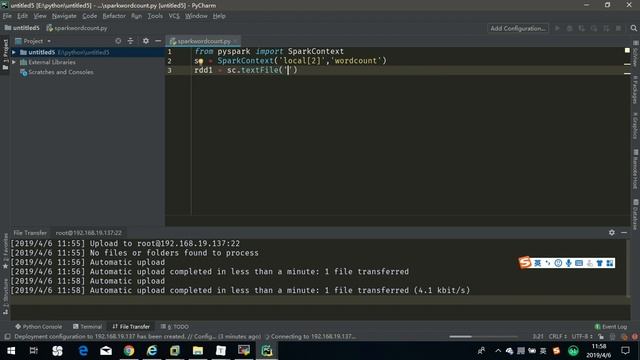Click the 3:21 cursor position indicator

pyautogui.click(x=538, y=337)
